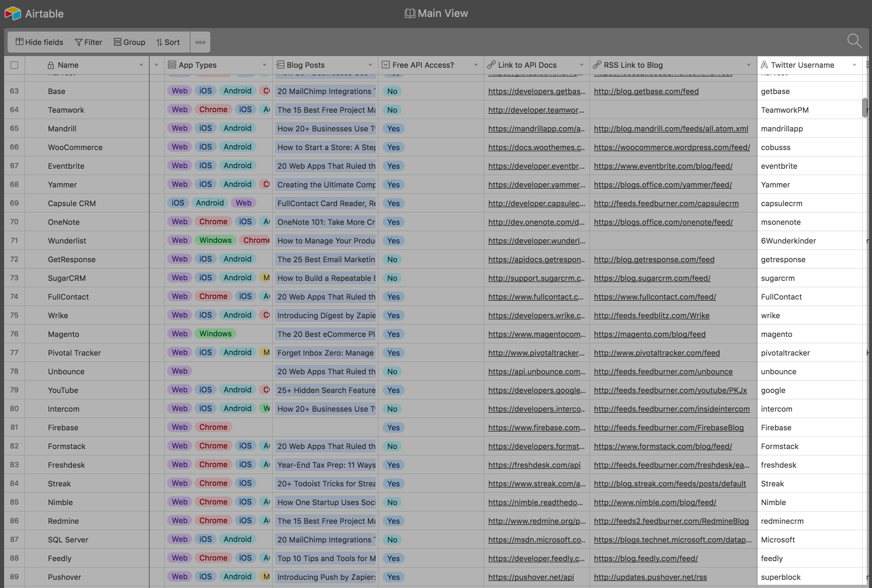Viewport: 872px width, 588px height.
Task: Open blog post 'Top 10 Tips and Tools'
Action: (326, 558)
